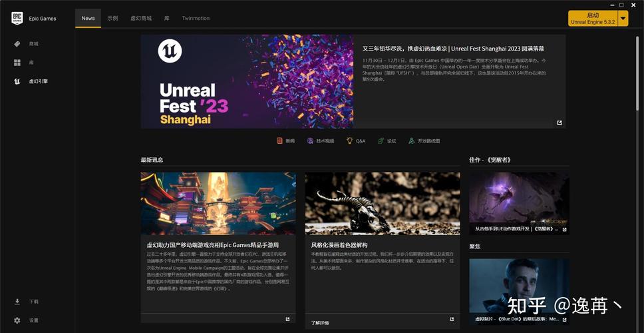Click the 新闻 news icon
Viewport: 644px width, 333px height.
[279, 141]
